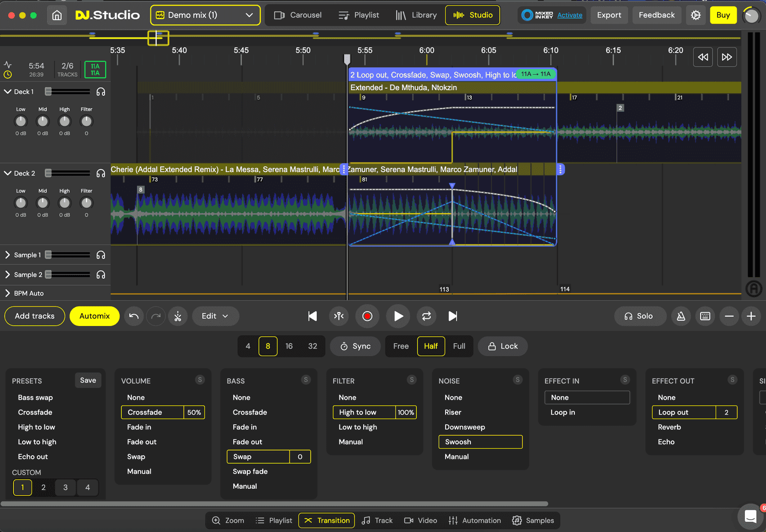The image size is (766, 532).
Task: Expand the Sample 1 track
Action: tap(8, 255)
